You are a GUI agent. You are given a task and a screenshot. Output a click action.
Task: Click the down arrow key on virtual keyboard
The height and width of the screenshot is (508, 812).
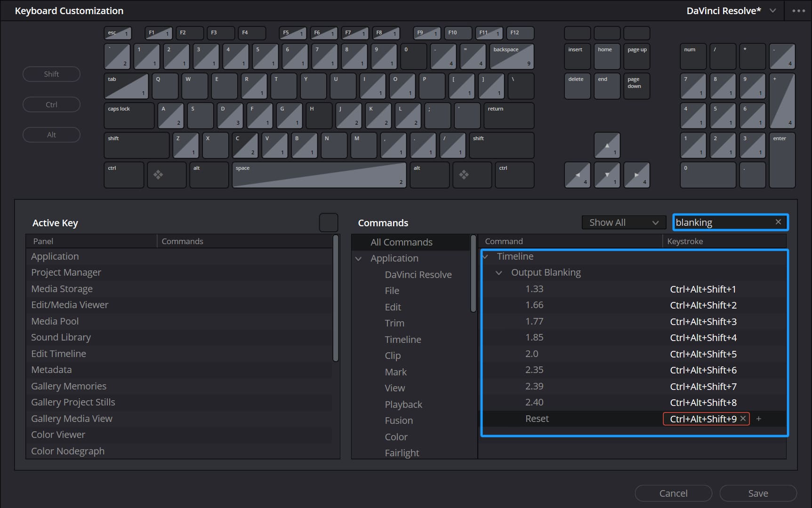[607, 175]
